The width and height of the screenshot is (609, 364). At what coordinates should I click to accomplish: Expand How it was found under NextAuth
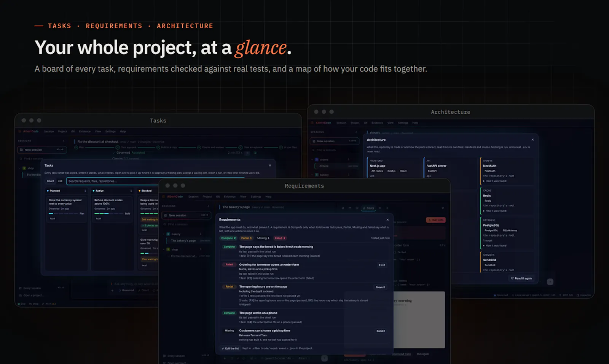pos(495,181)
